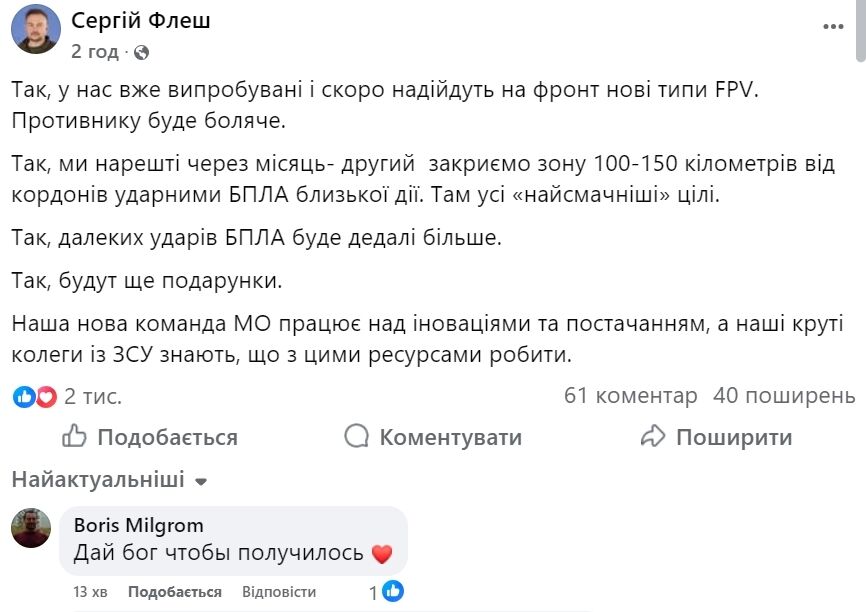Click Boris Milgrom's profile picture
866x612 pixels.
coord(31,530)
